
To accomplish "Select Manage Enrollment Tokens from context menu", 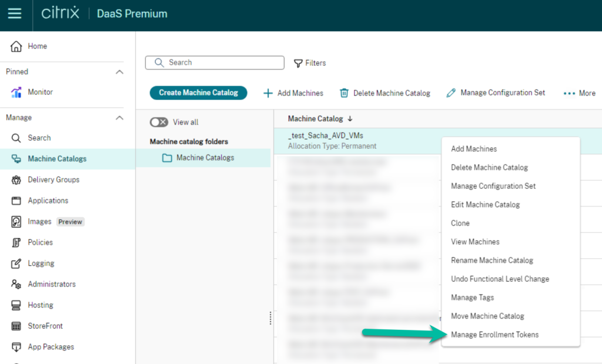I will [494, 335].
